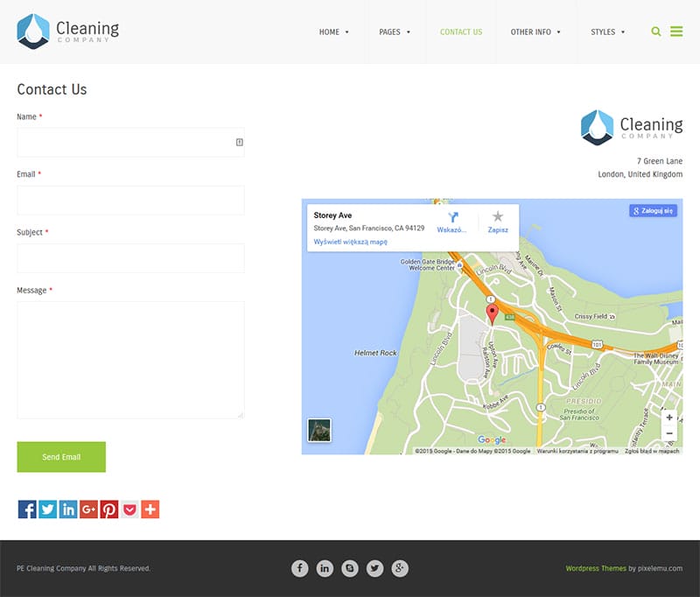Expand the Home dropdown menu

pos(333,32)
